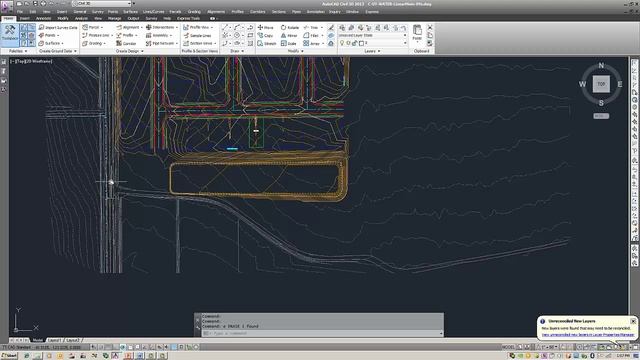The height and width of the screenshot is (360, 640).
Task: Open the Express Tools tab
Action: coord(188,18)
